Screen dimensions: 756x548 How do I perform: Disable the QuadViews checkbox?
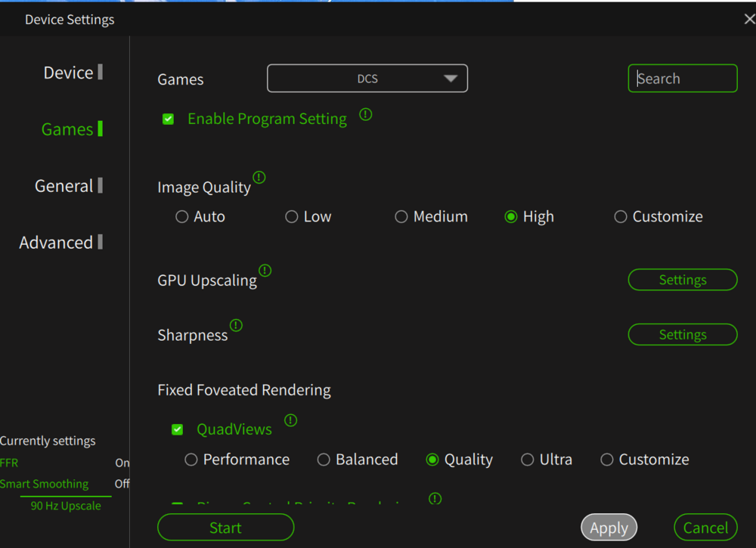click(x=178, y=429)
